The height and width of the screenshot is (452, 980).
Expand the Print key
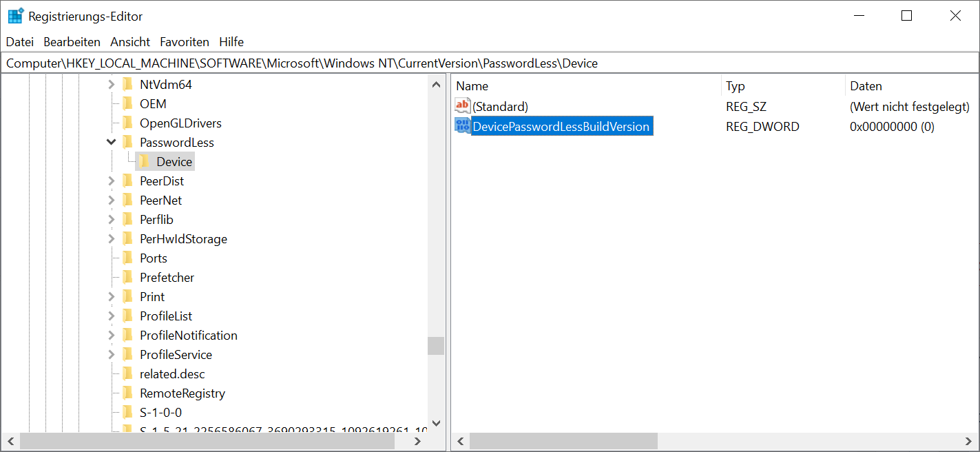pyautogui.click(x=111, y=297)
